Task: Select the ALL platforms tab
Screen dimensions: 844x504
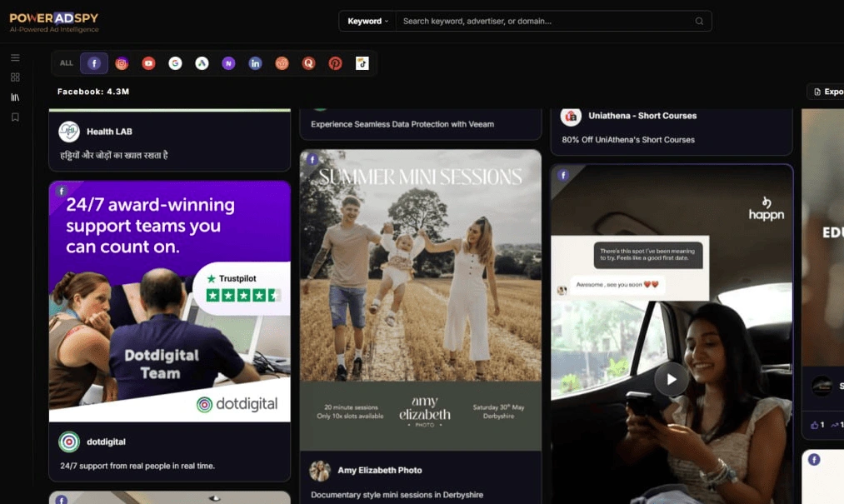Action: (66, 63)
